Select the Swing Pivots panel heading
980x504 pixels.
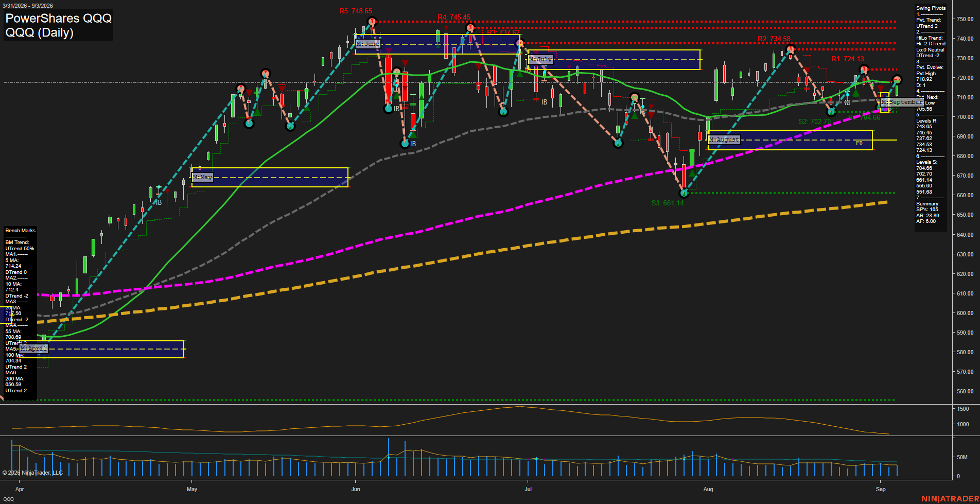click(x=931, y=8)
